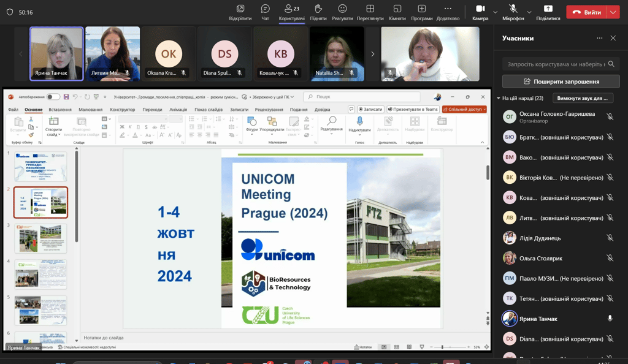Show next participants in video strip
This screenshot has height=364, width=628.
(372, 53)
